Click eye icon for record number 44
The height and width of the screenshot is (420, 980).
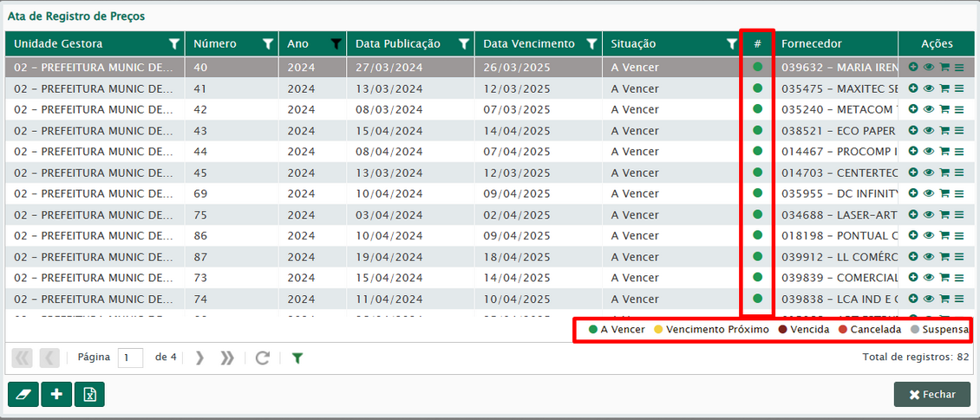tap(929, 151)
